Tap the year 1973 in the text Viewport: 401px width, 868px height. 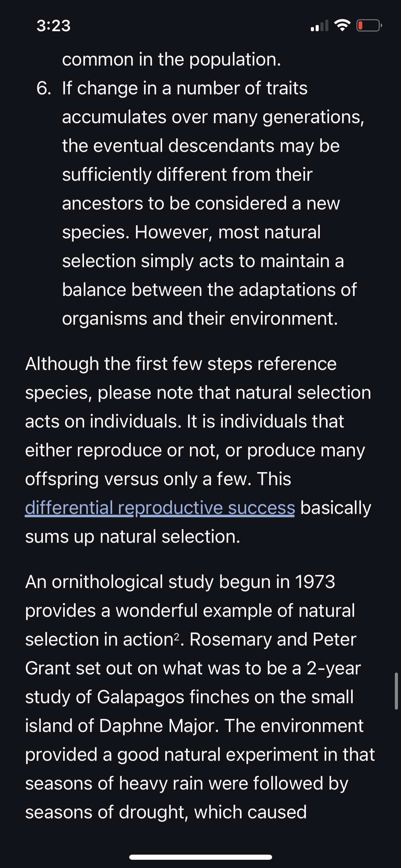[315, 582]
